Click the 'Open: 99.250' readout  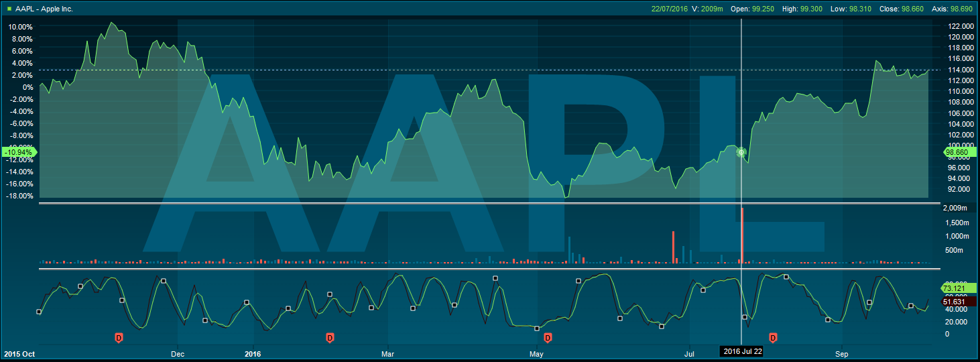click(x=752, y=9)
